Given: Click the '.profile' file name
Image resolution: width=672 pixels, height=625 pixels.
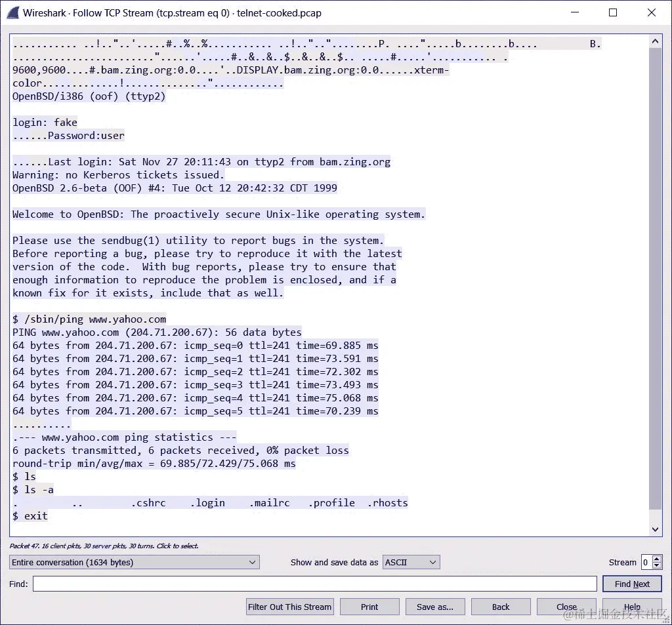Looking at the screenshot, I should (331, 503).
